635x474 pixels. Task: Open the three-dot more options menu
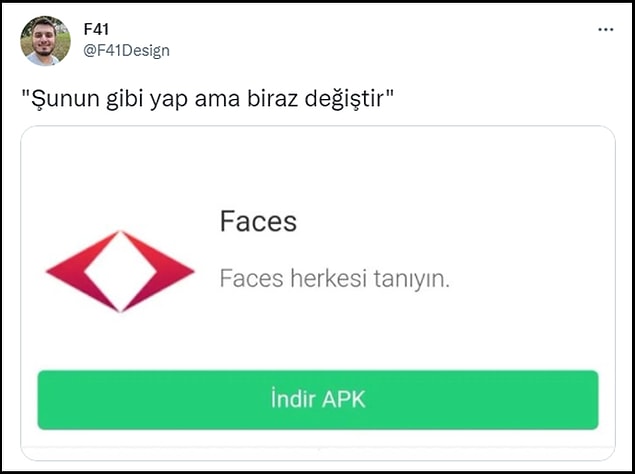(x=605, y=30)
